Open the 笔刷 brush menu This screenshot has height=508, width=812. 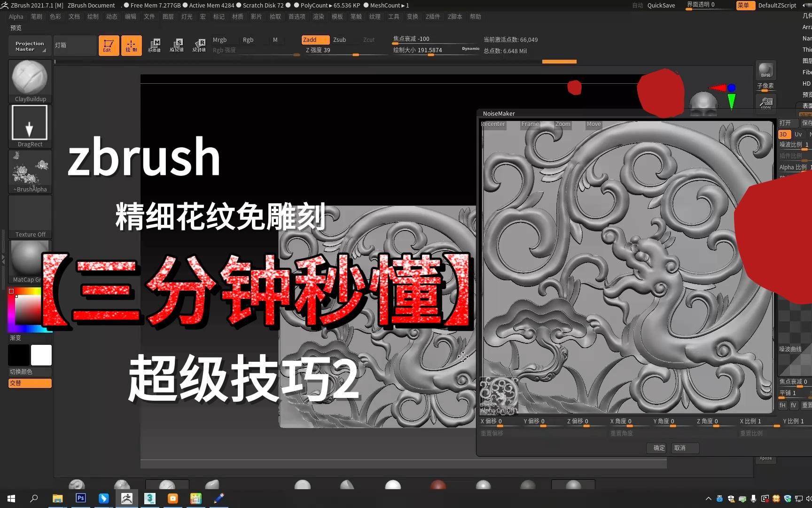tap(37, 16)
